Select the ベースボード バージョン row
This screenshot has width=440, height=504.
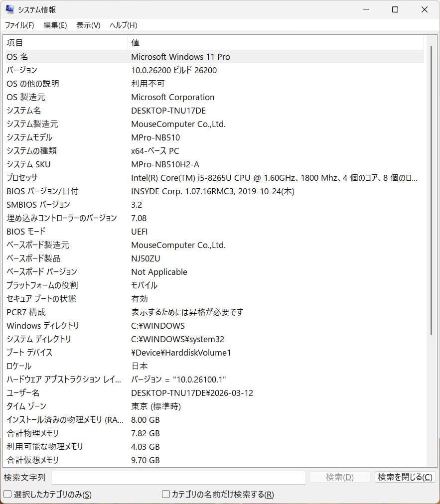(214, 272)
